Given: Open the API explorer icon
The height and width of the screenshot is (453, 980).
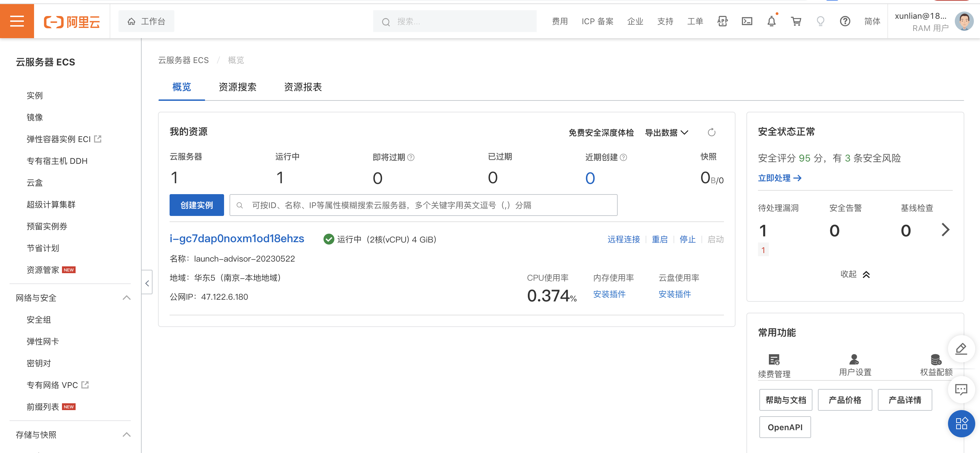Looking at the screenshot, I should tap(722, 21).
